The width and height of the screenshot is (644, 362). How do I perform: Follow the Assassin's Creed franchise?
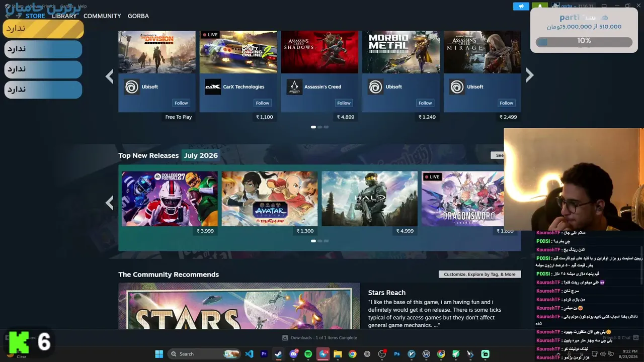pyautogui.click(x=344, y=103)
